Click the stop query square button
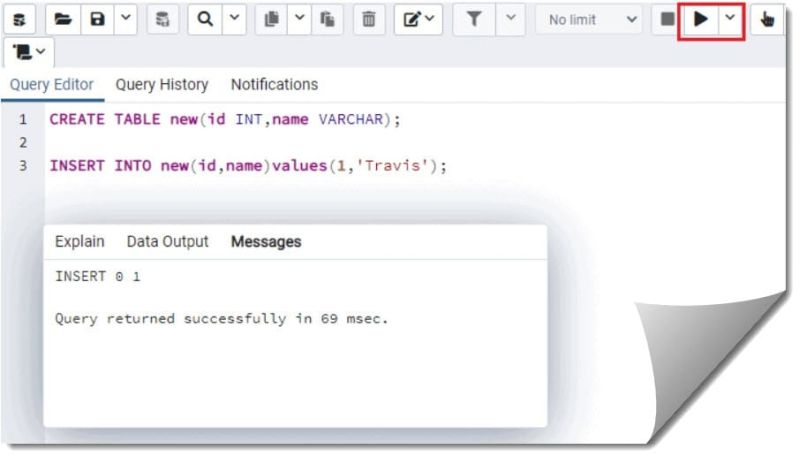 [667, 20]
